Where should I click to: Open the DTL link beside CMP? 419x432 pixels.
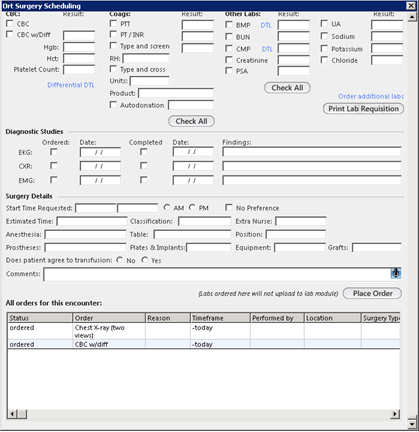(267, 49)
